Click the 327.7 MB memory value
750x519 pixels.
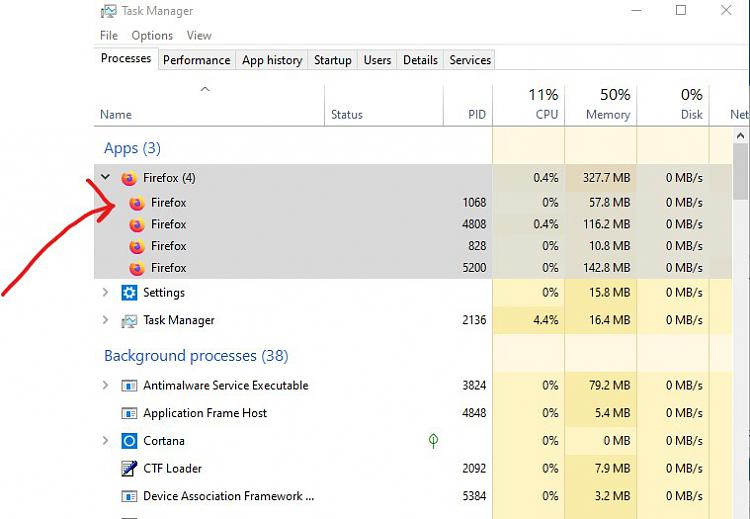[606, 178]
